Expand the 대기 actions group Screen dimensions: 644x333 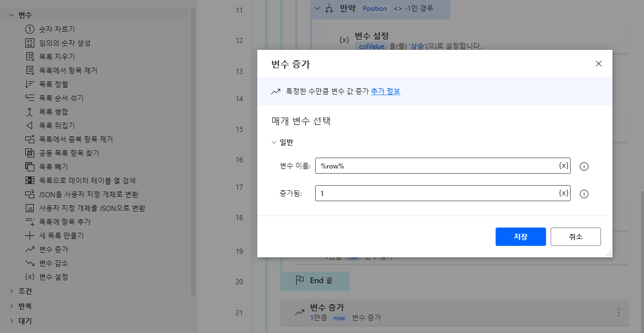(11, 321)
